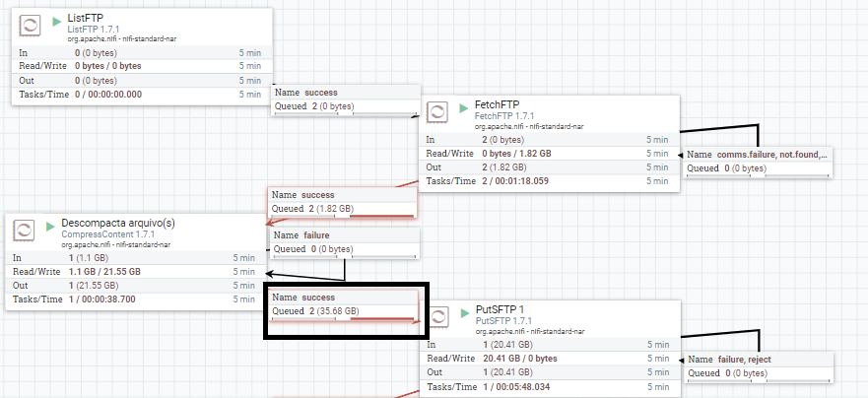Select the success connection queued 2 (35.68 GB)
868x398 pixels.
tap(344, 305)
